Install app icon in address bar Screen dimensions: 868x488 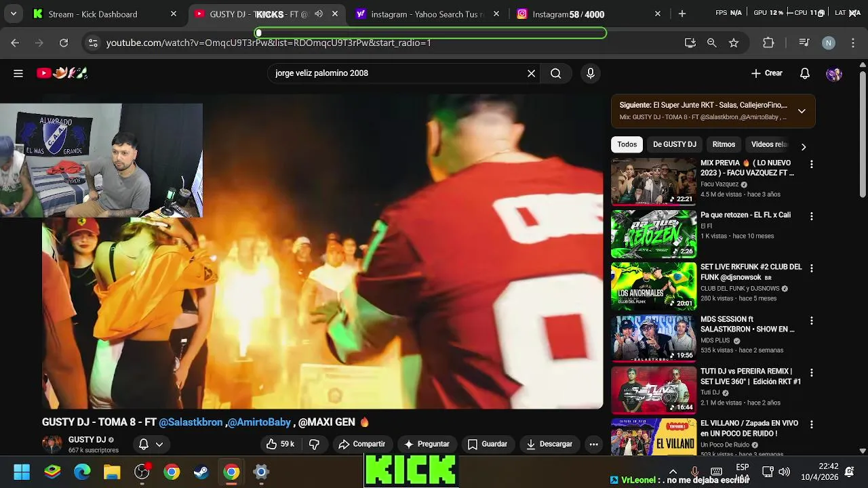[690, 43]
